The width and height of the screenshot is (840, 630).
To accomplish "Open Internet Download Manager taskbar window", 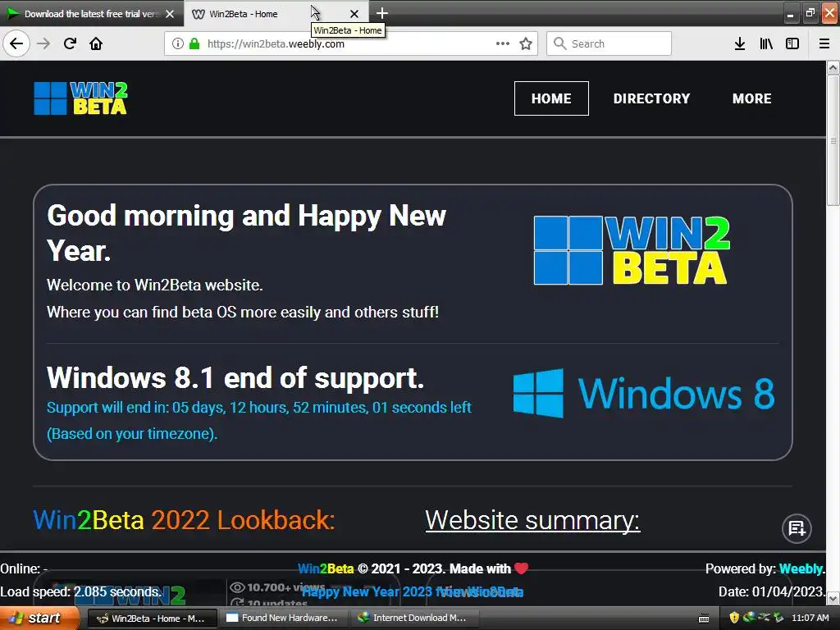I will [413, 618].
